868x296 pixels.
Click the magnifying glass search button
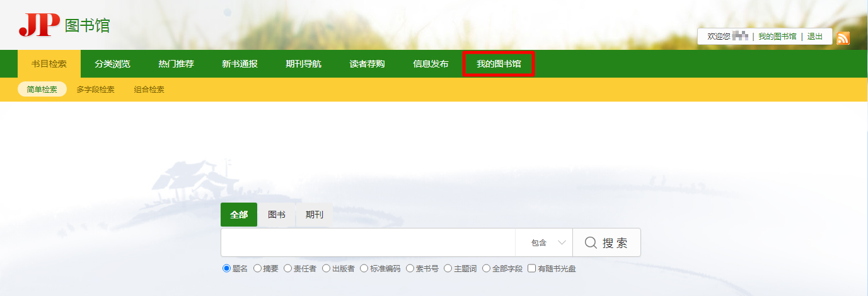click(606, 243)
